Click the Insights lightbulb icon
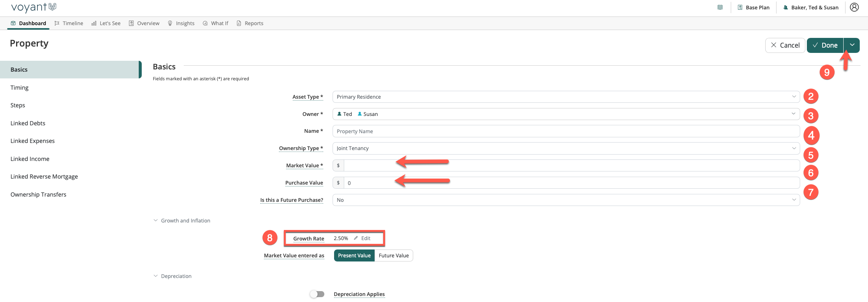This screenshot has height=302, width=868. point(170,23)
